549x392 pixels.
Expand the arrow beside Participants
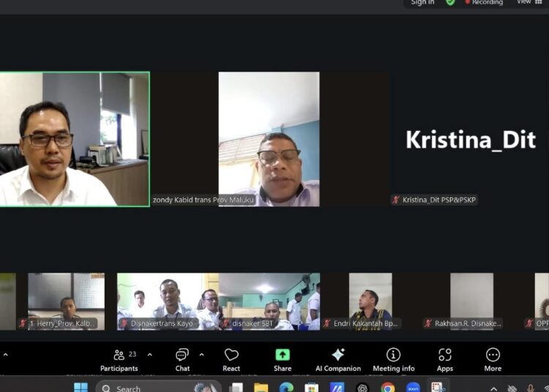click(x=150, y=355)
